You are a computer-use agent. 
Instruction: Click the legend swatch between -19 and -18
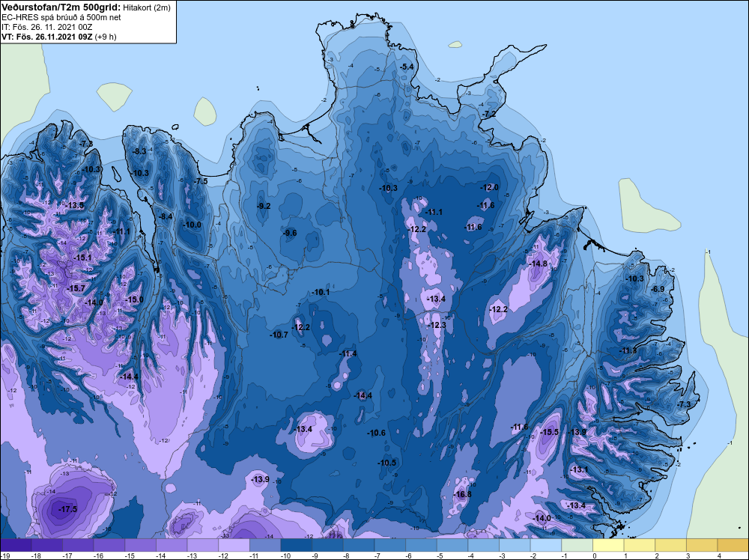point(16,545)
